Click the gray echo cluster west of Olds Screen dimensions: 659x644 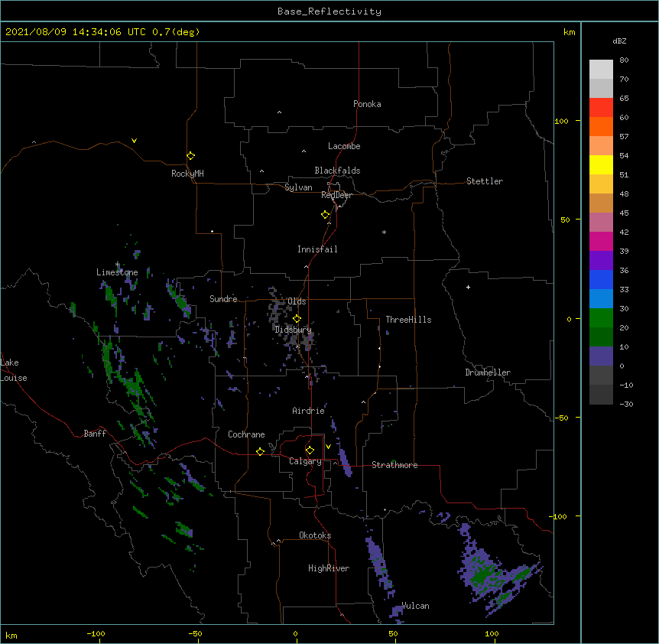click(278, 310)
